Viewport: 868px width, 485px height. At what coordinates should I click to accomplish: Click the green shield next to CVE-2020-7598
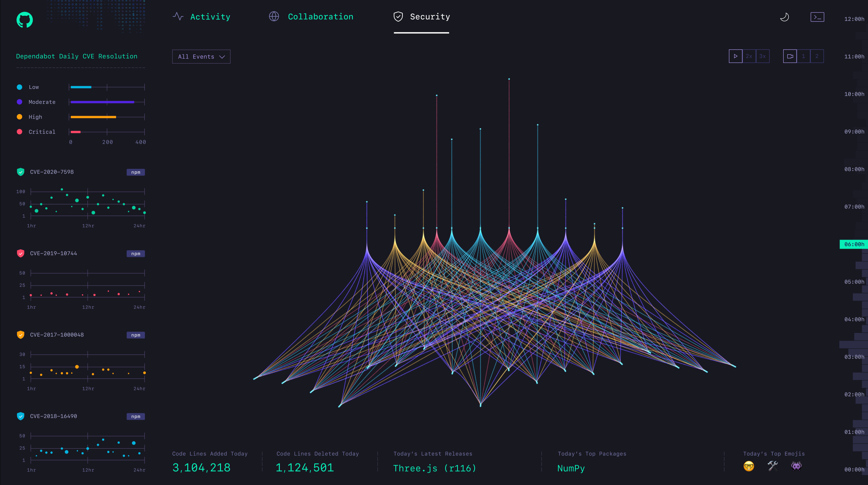click(x=20, y=172)
